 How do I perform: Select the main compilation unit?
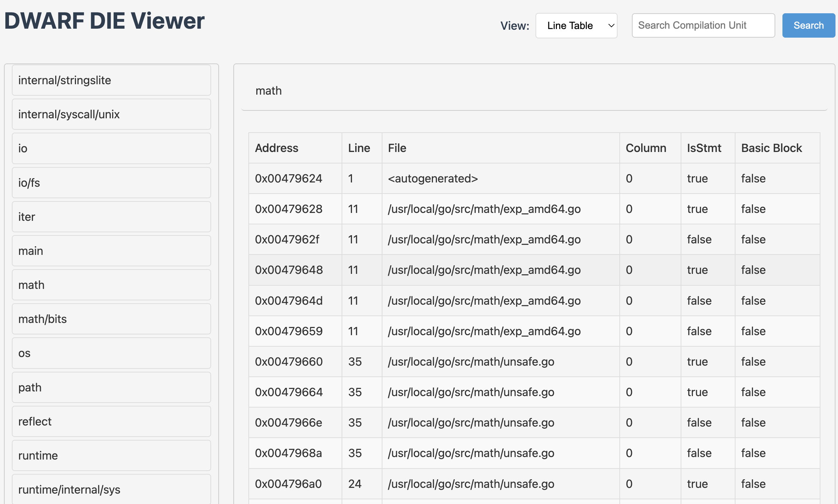pos(111,251)
